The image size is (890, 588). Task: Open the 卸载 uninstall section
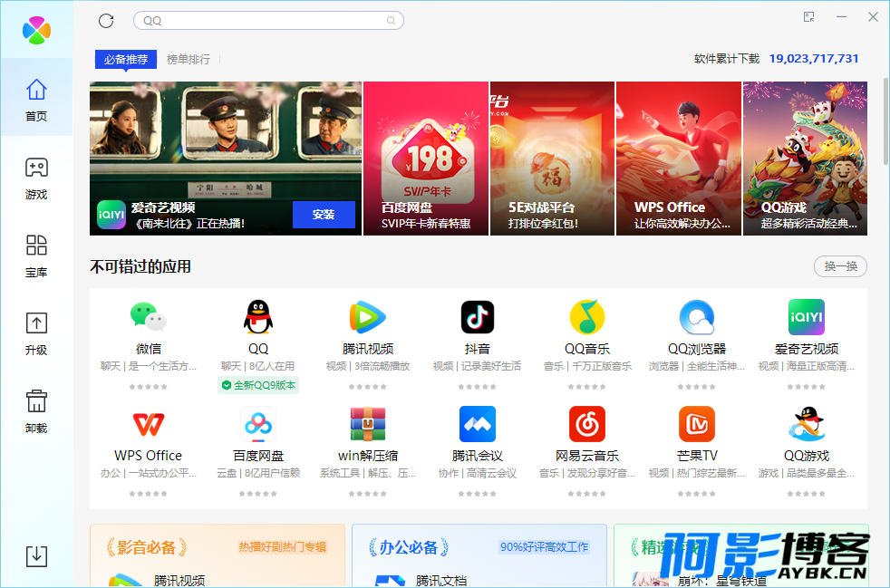point(36,412)
